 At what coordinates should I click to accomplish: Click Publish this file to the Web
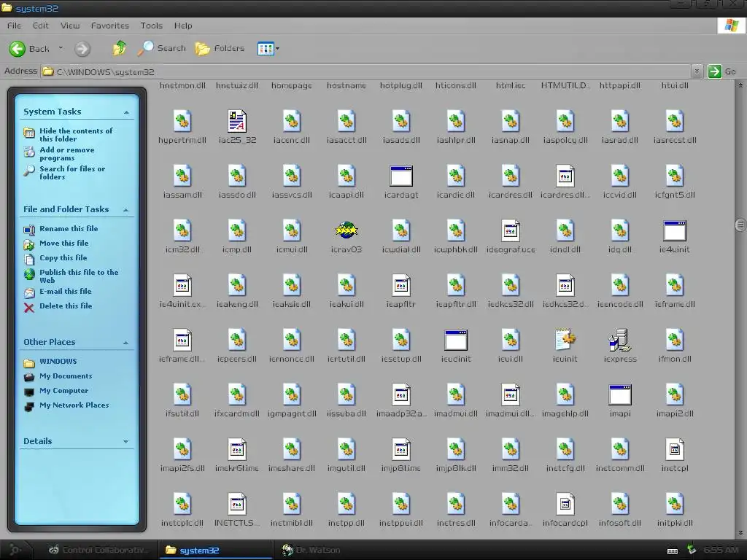[x=79, y=276]
